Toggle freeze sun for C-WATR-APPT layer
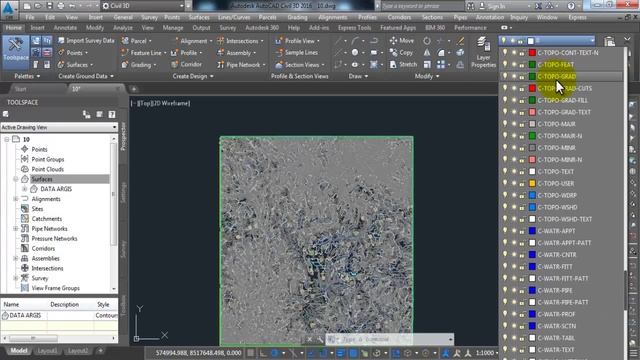The image size is (640, 360). point(514,231)
